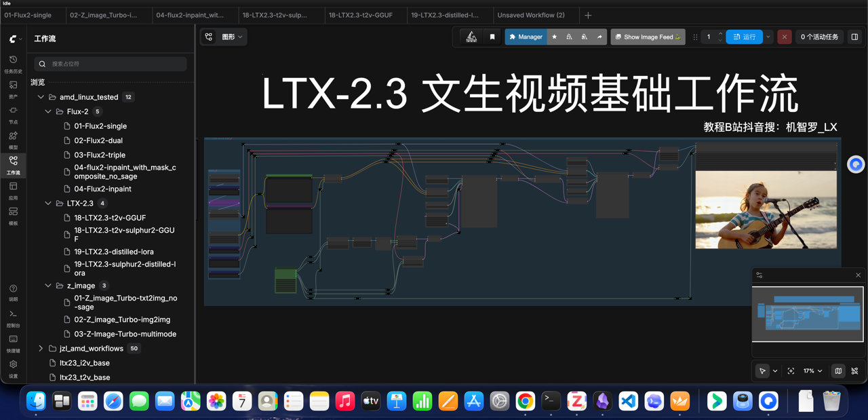Open Finder from the Dock
Viewport: 868px width, 420px height.
point(36,402)
